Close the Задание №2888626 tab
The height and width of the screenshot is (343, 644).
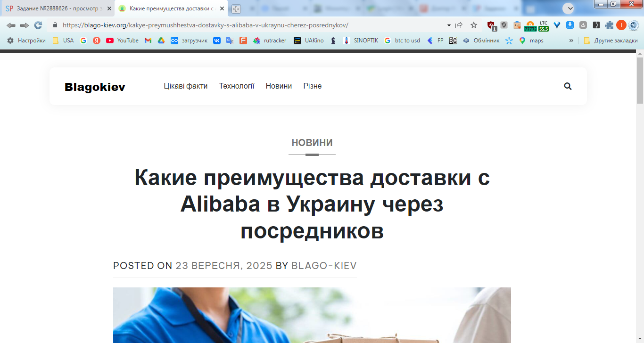(x=109, y=8)
